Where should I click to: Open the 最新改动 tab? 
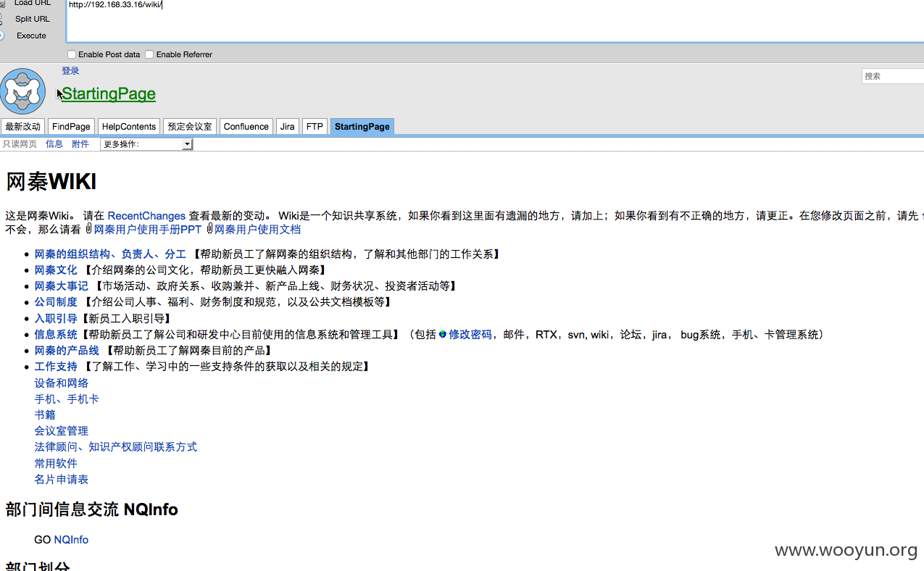pyautogui.click(x=23, y=126)
